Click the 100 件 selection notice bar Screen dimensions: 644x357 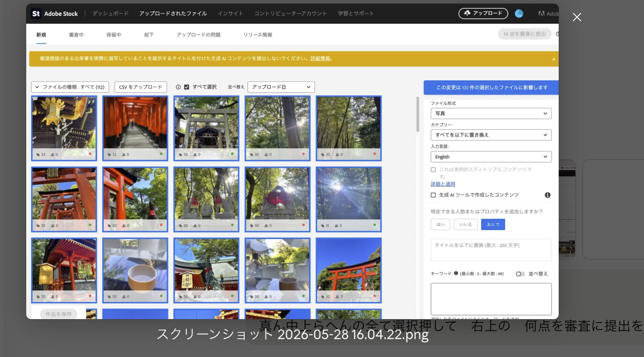(x=491, y=87)
